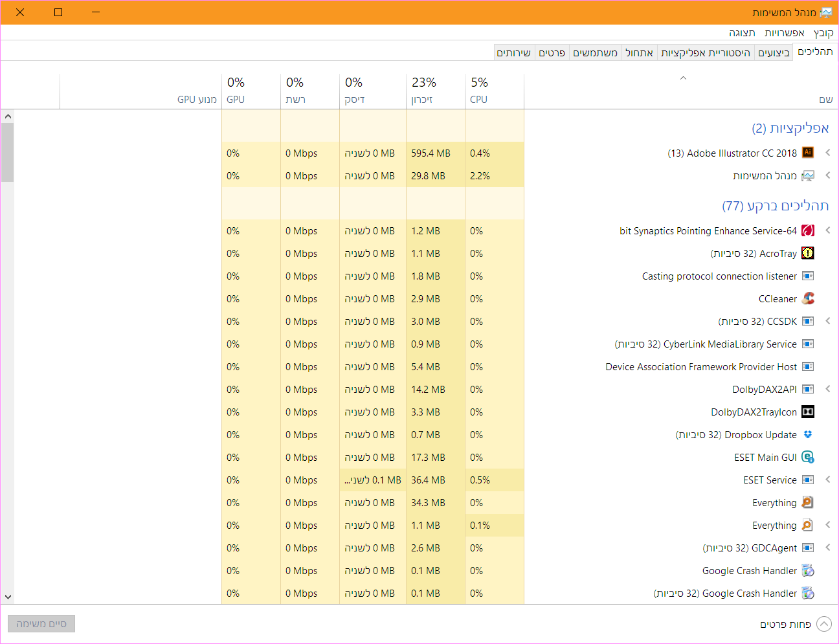Sort by the רשת network column header
This screenshot has height=644, width=839.
pyautogui.click(x=310, y=91)
